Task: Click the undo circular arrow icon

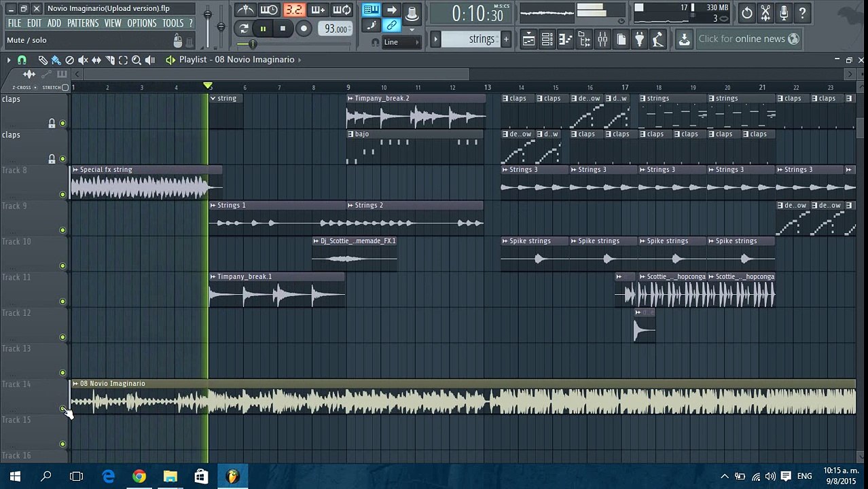Action: [x=746, y=13]
